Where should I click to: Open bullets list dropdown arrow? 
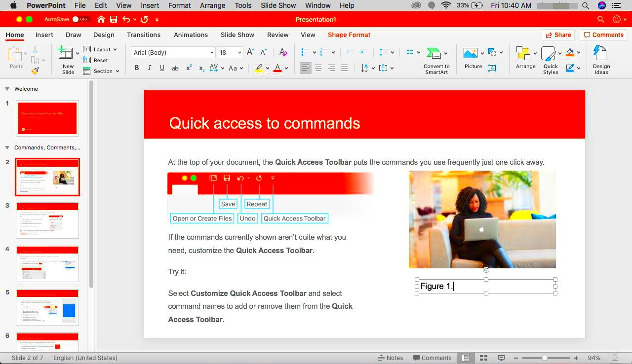point(314,52)
